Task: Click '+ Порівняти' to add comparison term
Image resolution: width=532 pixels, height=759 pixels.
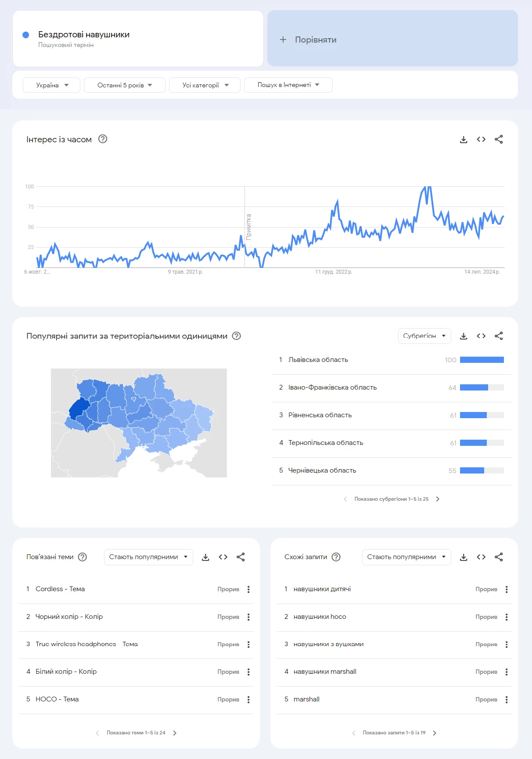Action: point(308,40)
